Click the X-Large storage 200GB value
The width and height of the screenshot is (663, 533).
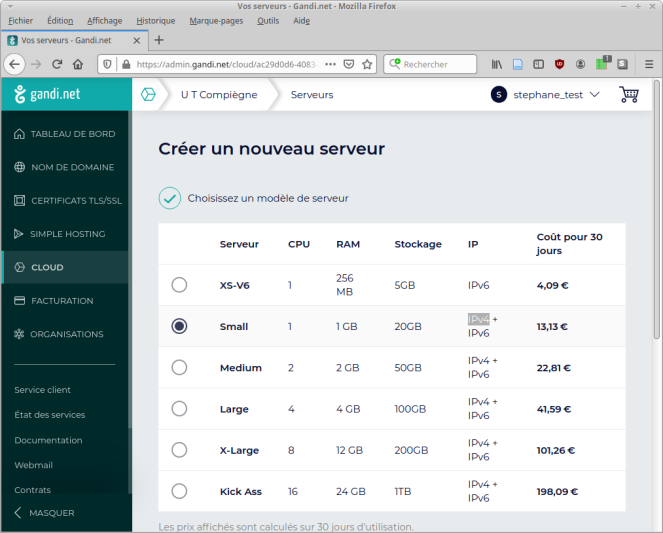(411, 450)
